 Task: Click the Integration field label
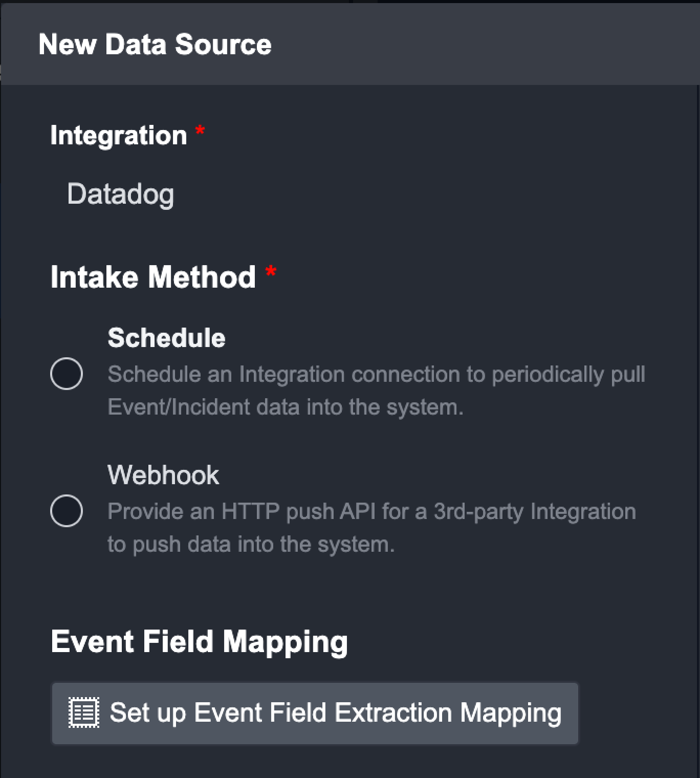pos(119,136)
